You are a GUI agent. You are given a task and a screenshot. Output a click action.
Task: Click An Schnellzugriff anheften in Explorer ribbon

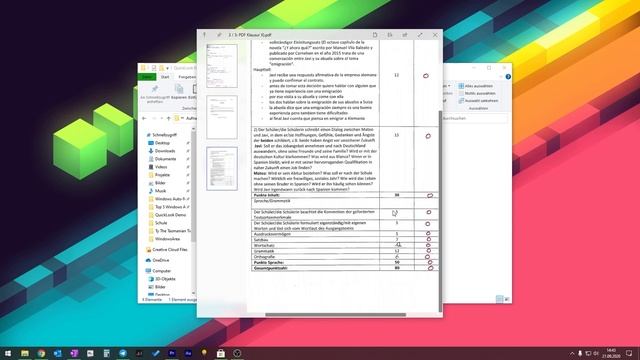click(155, 93)
